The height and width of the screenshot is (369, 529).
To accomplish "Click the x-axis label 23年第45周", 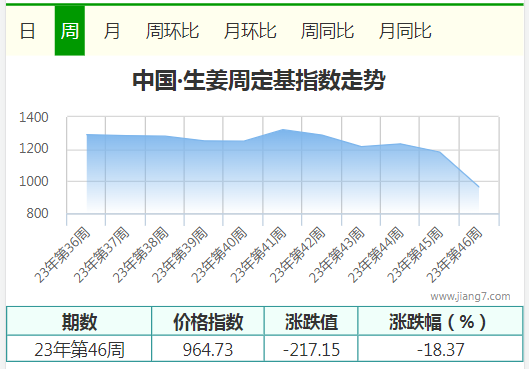I will click(x=415, y=255).
